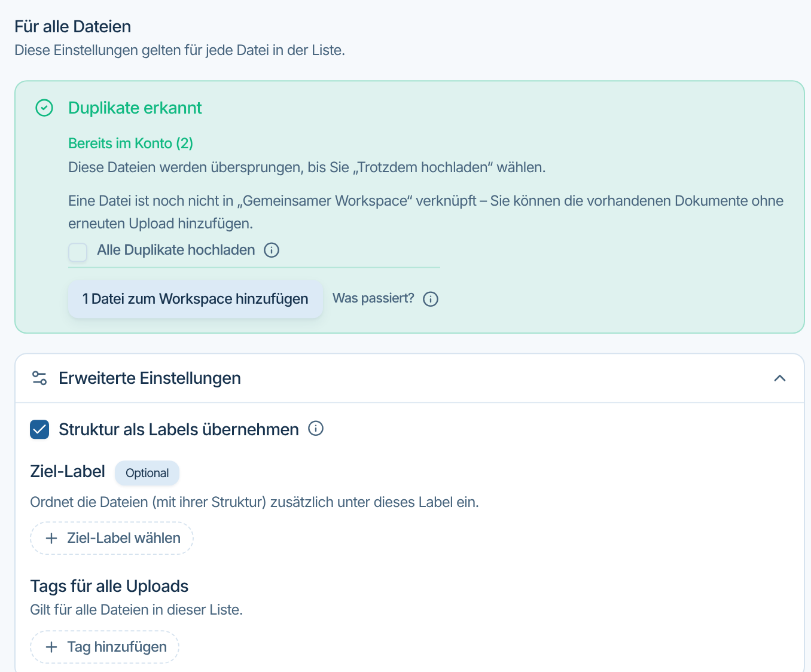The image size is (811, 672).
Task: Collapse Erweiterte Einstellungen with the chevron
Action: [780, 378]
